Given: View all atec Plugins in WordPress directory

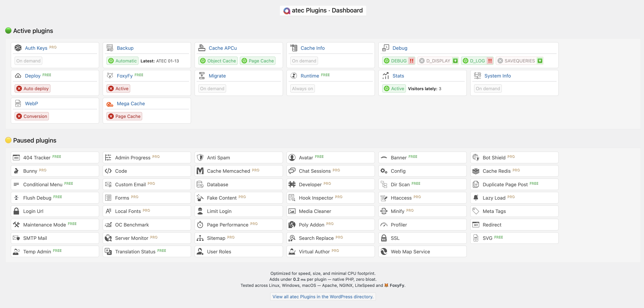Looking at the screenshot, I should click(323, 297).
